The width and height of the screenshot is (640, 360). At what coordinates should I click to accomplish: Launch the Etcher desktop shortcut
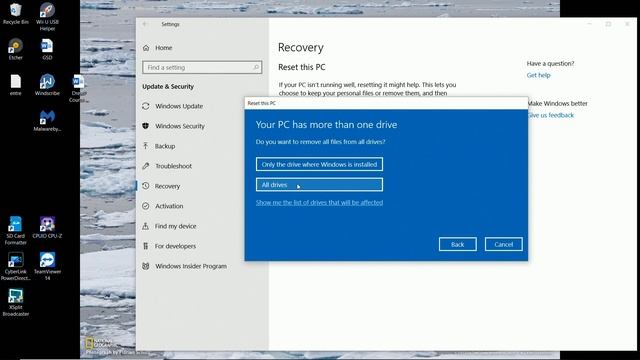(x=16, y=49)
